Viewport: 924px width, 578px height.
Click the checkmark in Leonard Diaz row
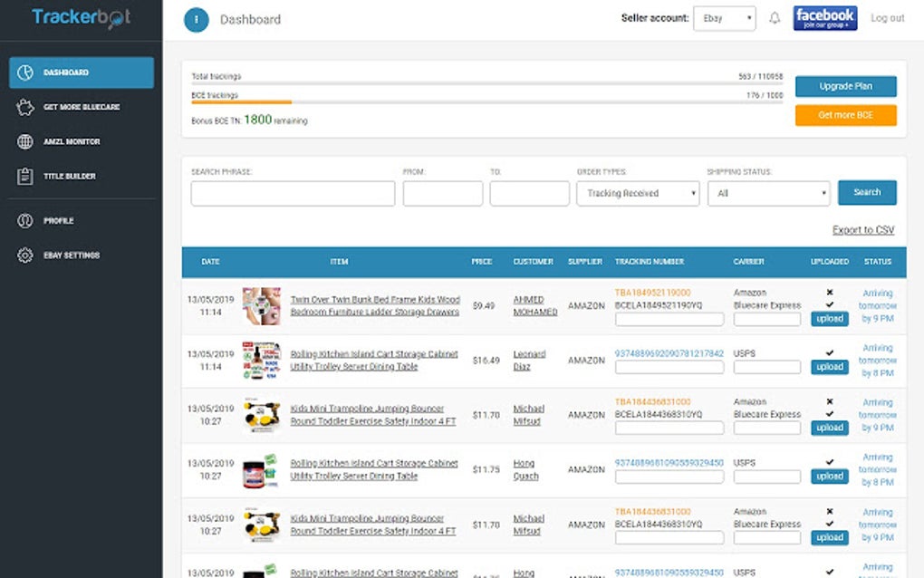830,353
